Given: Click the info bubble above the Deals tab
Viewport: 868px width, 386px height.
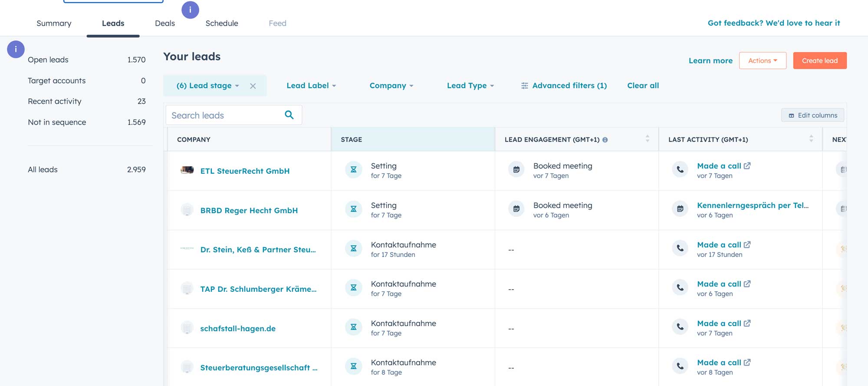Looking at the screenshot, I should pyautogui.click(x=190, y=10).
